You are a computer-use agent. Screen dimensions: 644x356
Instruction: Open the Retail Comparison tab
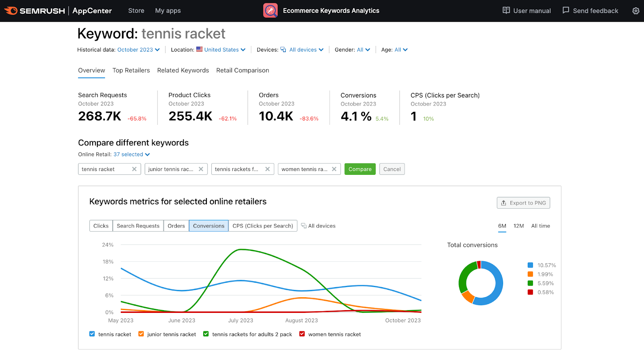click(242, 70)
